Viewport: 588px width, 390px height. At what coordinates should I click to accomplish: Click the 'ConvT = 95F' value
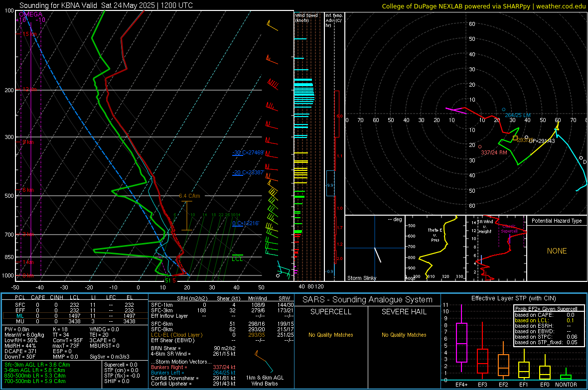pos(68,340)
